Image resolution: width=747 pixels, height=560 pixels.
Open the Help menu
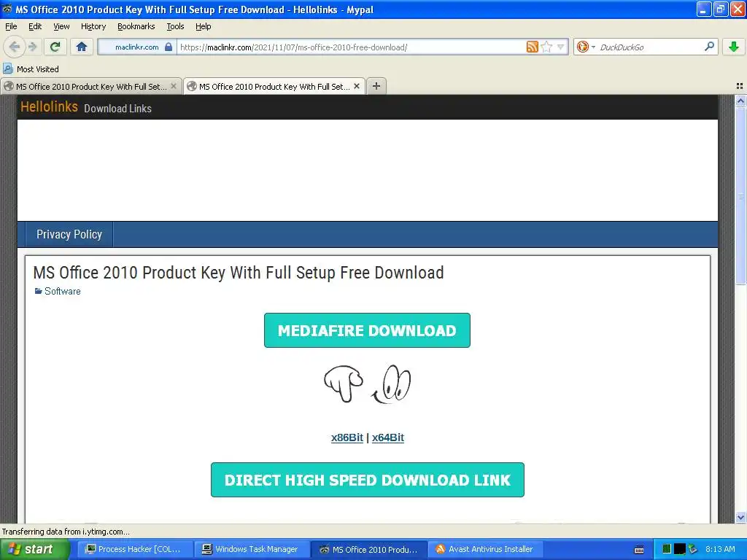203,26
